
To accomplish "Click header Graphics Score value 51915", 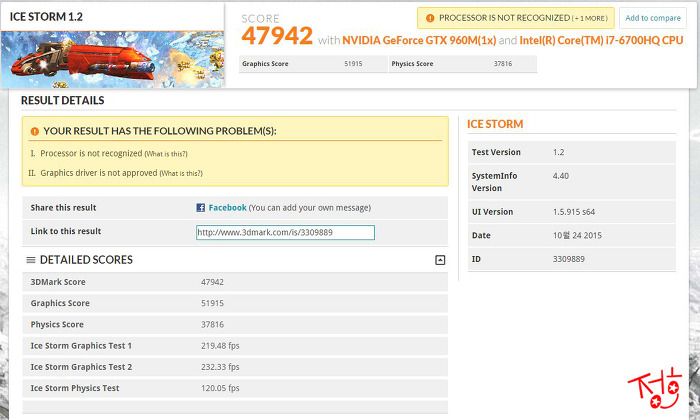I will (x=353, y=64).
